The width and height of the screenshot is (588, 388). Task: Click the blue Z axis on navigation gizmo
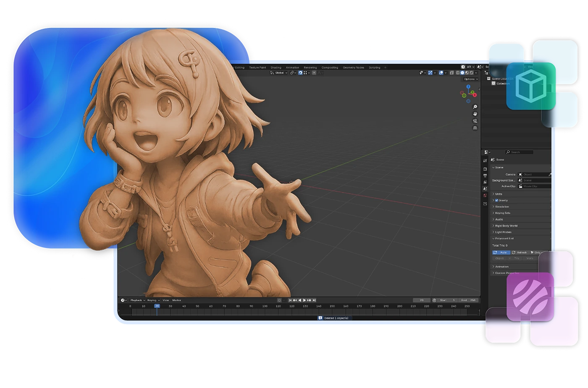[468, 87]
